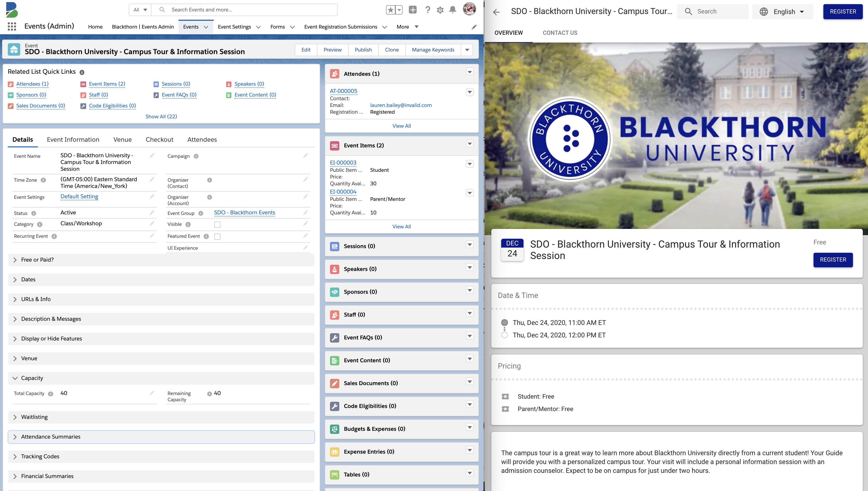
Task: Click the Clone button
Action: coord(392,50)
